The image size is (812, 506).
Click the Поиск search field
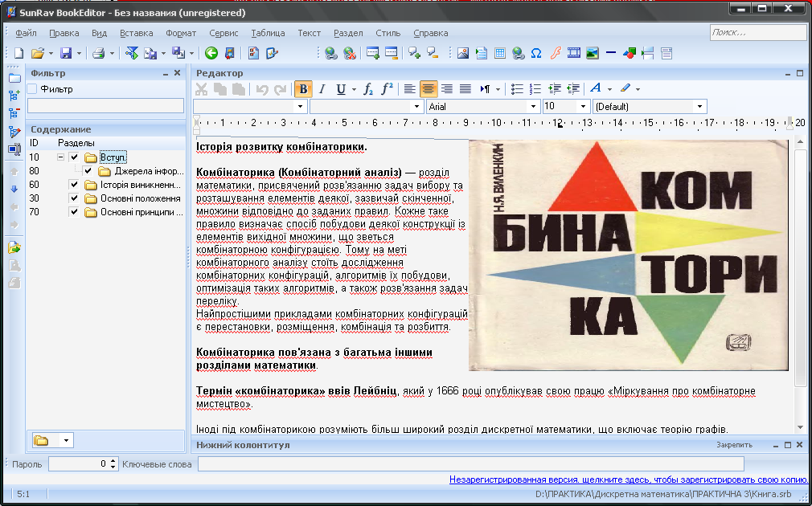(758, 32)
